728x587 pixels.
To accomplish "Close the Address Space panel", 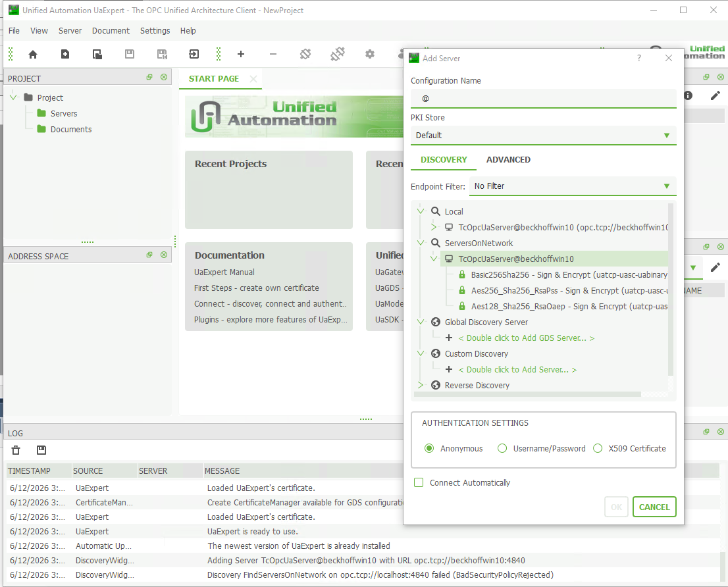I will 164,255.
